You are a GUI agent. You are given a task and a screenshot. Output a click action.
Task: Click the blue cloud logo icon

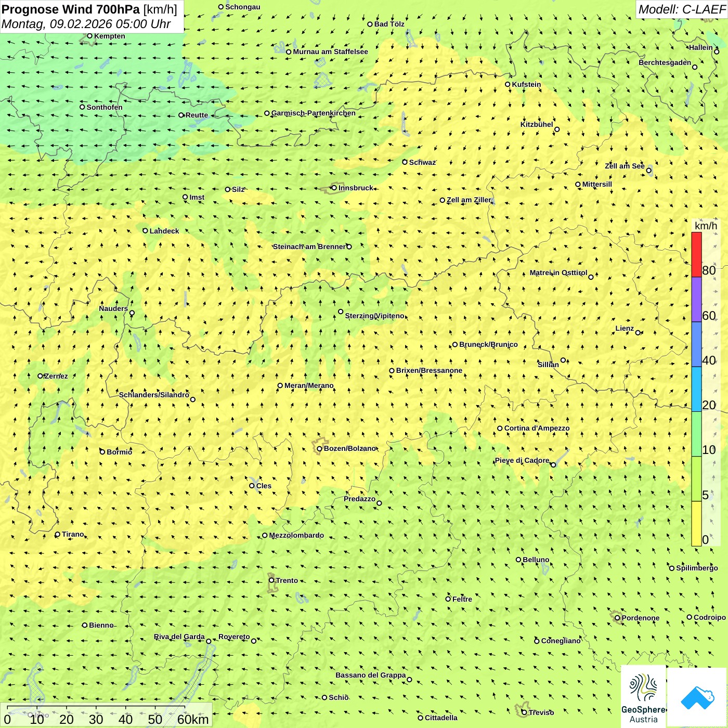tap(697, 697)
